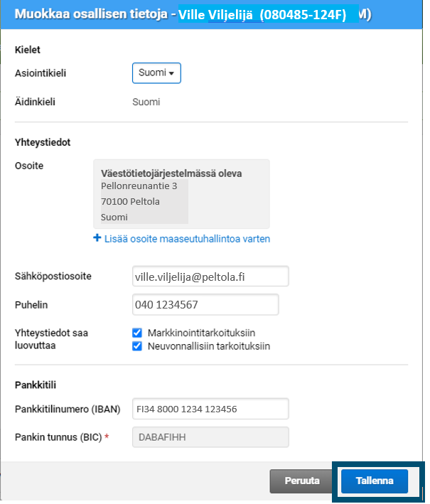Click the Pankkitili section heading

pyautogui.click(x=36, y=385)
